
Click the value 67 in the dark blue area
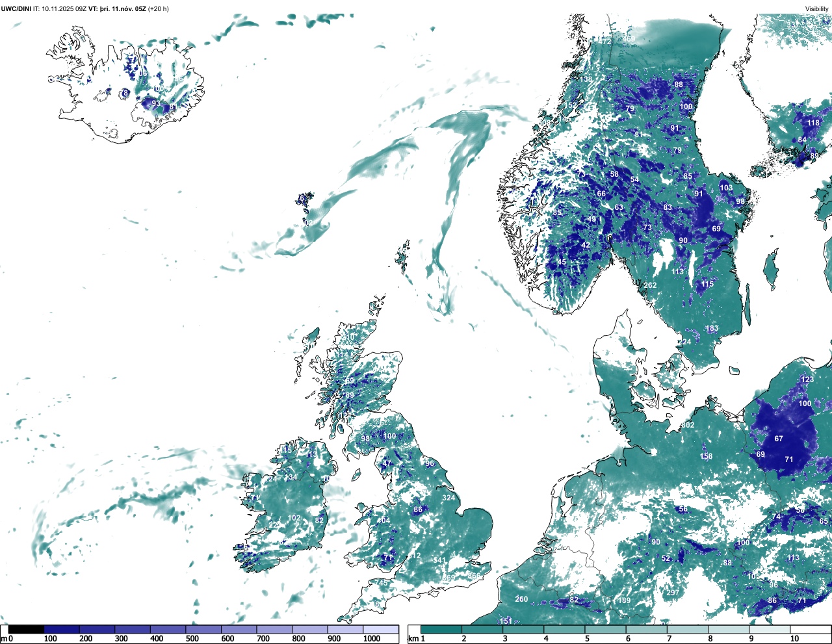(x=779, y=439)
